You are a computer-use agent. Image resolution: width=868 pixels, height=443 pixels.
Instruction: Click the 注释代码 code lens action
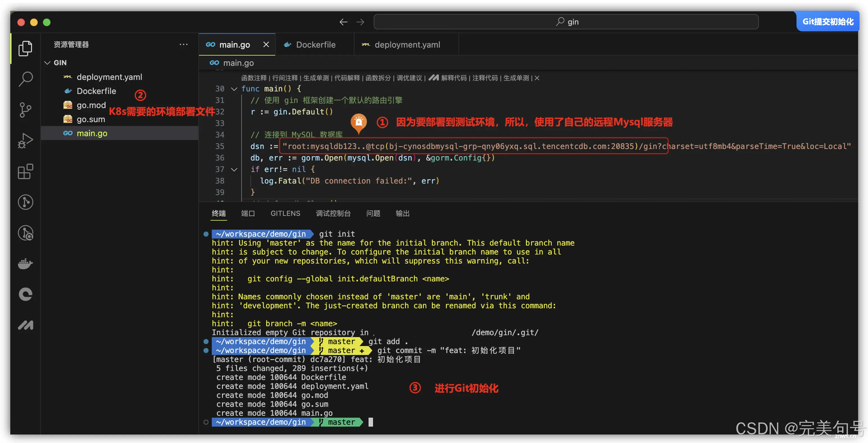[485, 78]
